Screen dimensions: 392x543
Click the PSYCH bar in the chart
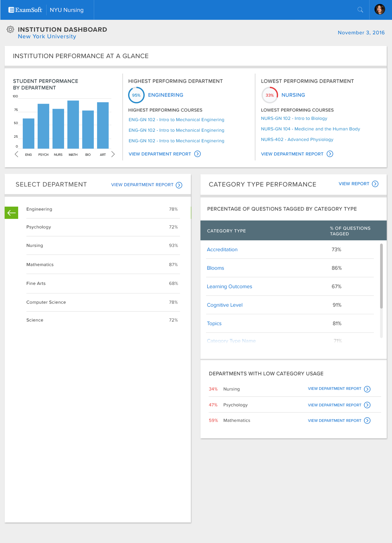click(43, 126)
